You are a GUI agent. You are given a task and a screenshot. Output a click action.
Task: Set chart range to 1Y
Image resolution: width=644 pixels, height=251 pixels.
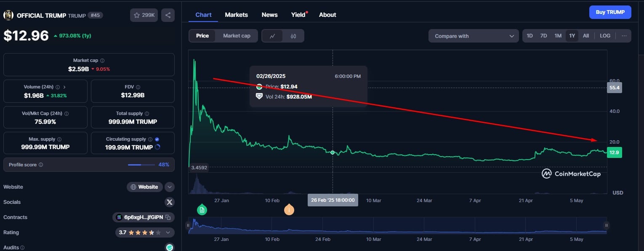click(572, 36)
